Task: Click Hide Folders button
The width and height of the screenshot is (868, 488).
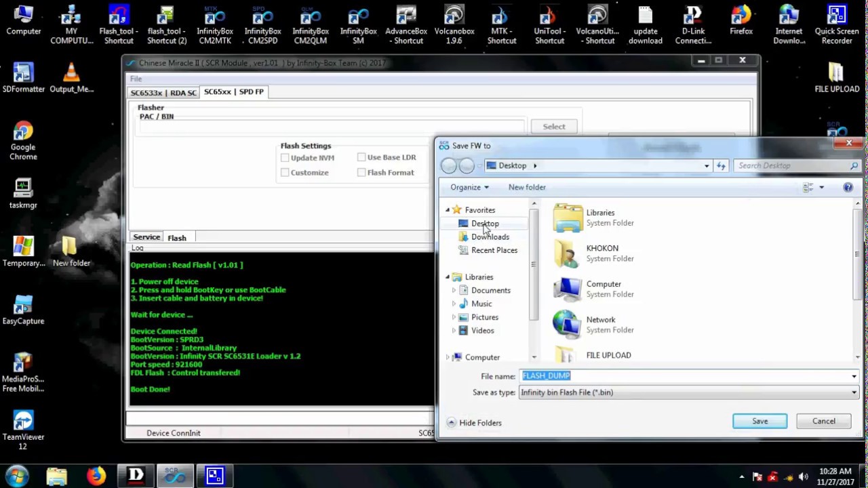Action: [474, 423]
